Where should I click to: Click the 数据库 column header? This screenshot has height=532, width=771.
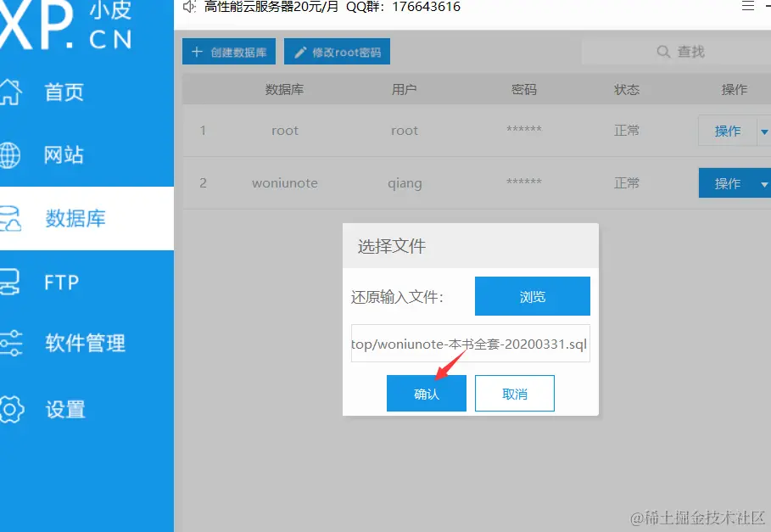click(x=284, y=89)
